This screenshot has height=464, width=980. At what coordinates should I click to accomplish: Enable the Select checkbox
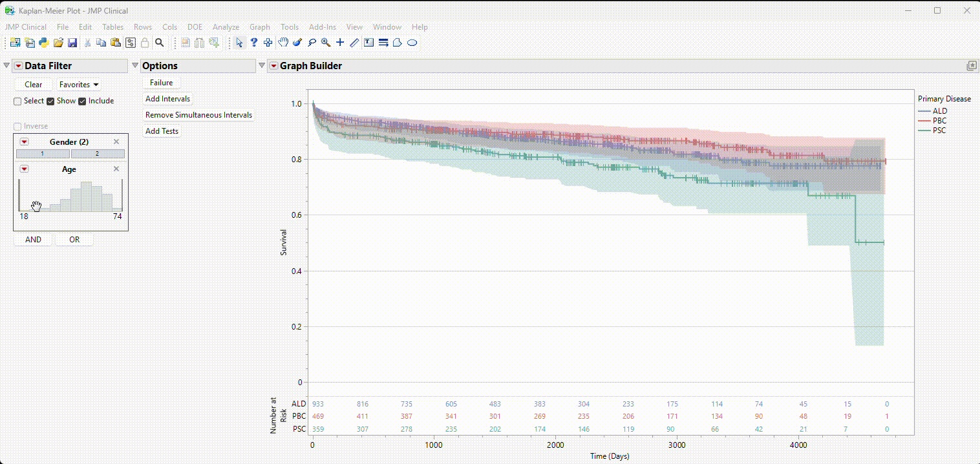click(18, 101)
